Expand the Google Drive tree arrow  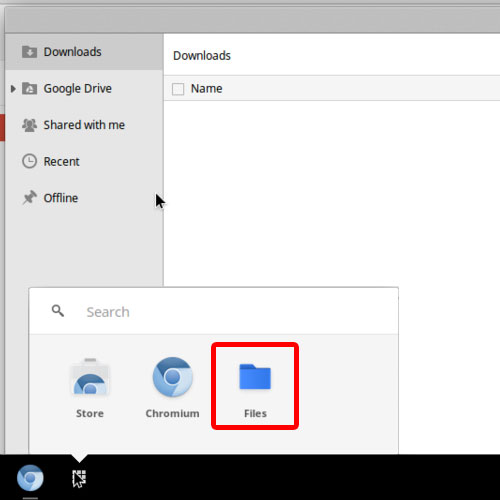coord(13,89)
